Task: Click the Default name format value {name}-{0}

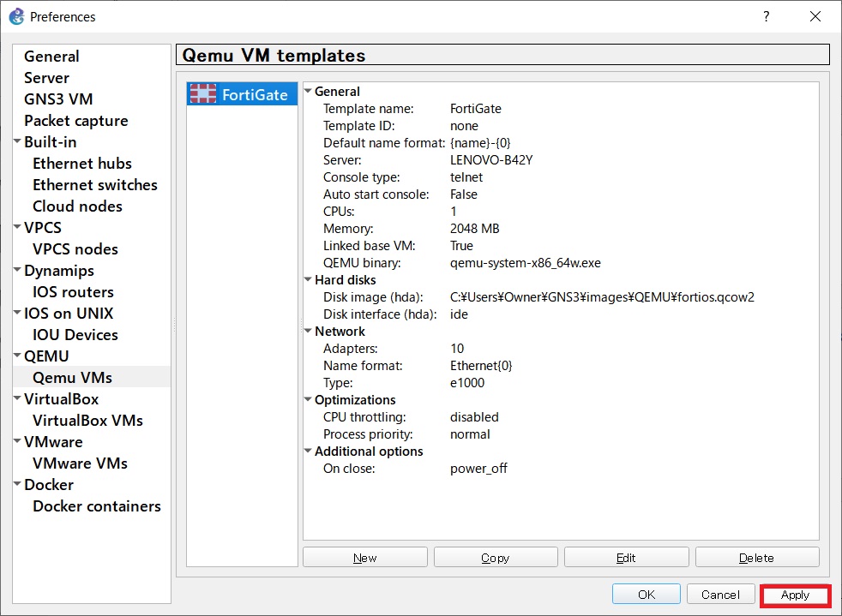Action: [x=481, y=143]
